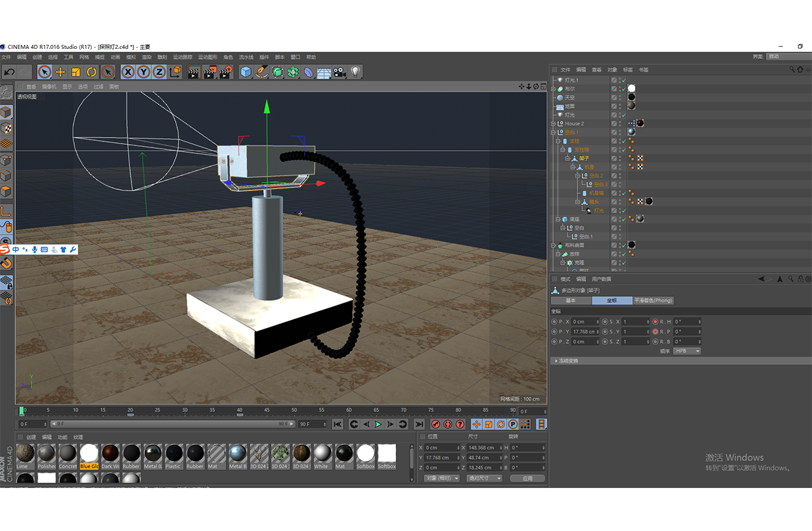Open the spline pen tool icon
The image size is (812, 531).
pos(262,72)
